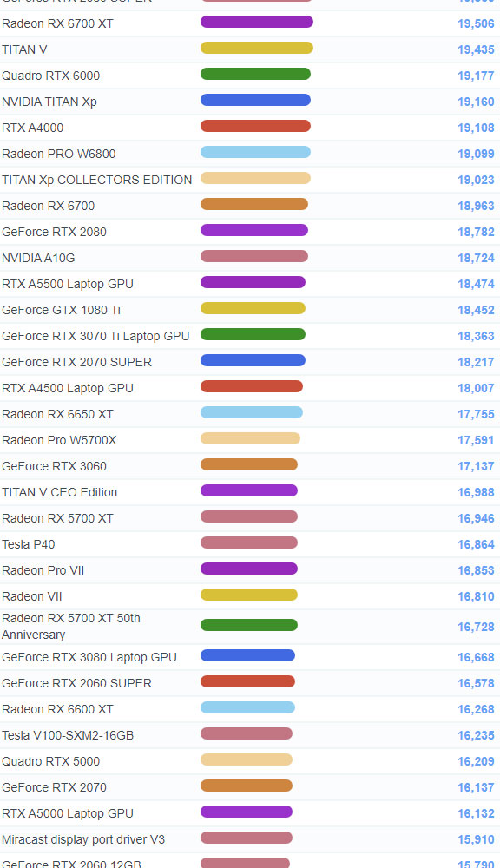Open the RTX A5500 Laptop GPU link
This screenshot has width=500, height=868.
pos(68,284)
